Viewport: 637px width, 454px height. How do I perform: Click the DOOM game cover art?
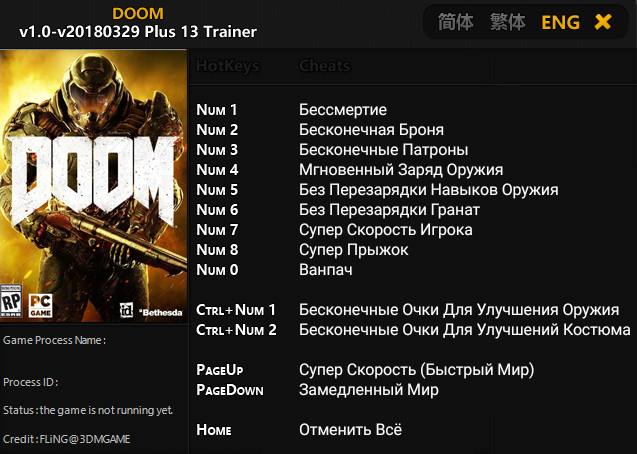pyautogui.click(x=93, y=186)
